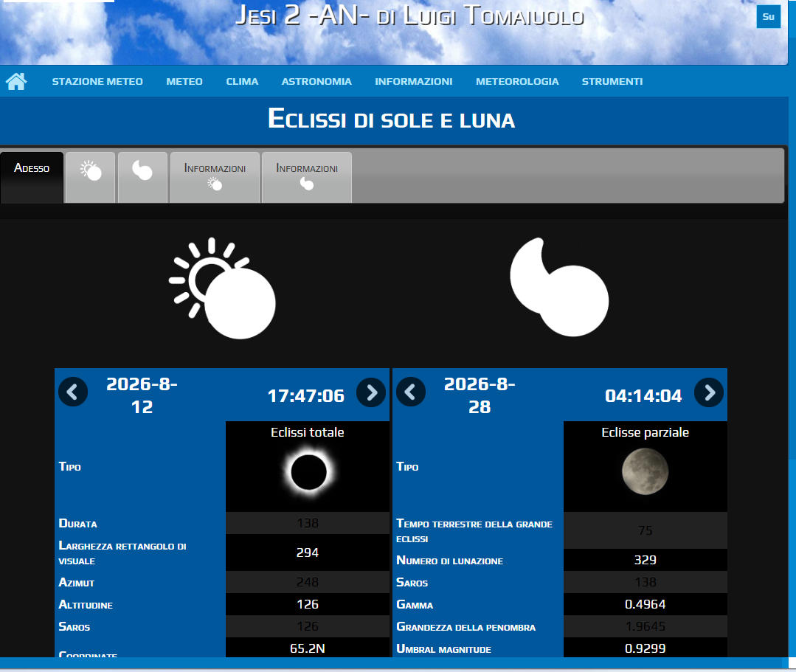796x672 pixels.
Task: Expand the Informazioni navigation menu
Action: pos(413,82)
